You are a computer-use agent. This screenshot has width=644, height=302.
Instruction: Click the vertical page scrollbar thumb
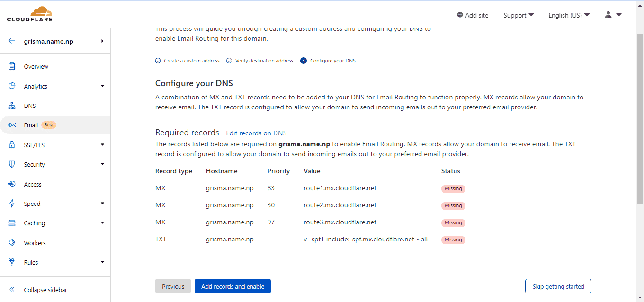click(640, 118)
